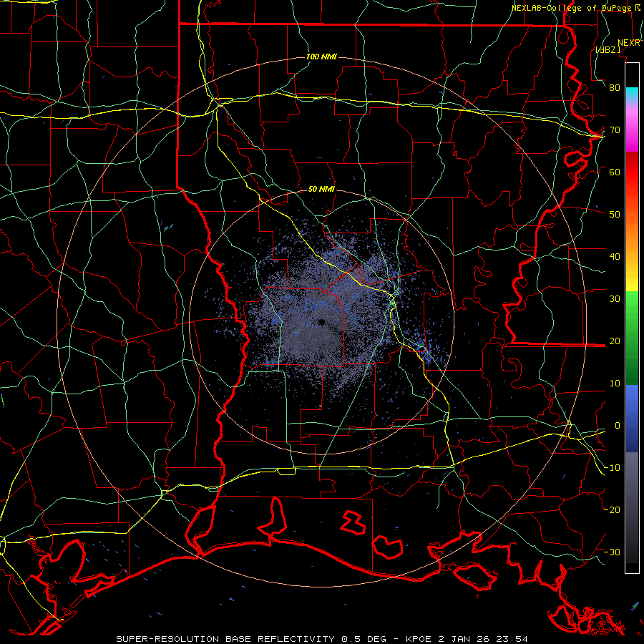Click the "100 NMI" range ring label
Image resolution: width=644 pixels, height=644 pixels.
[321, 57]
